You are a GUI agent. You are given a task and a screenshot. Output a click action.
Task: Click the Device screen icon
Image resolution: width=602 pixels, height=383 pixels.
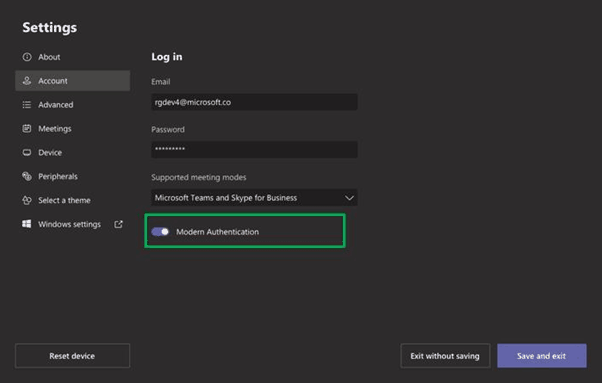point(27,152)
